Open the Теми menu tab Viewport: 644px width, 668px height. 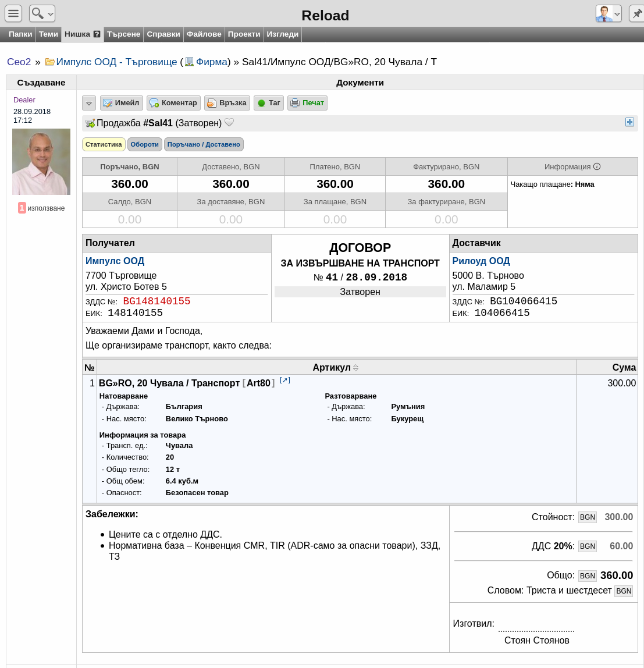48,34
